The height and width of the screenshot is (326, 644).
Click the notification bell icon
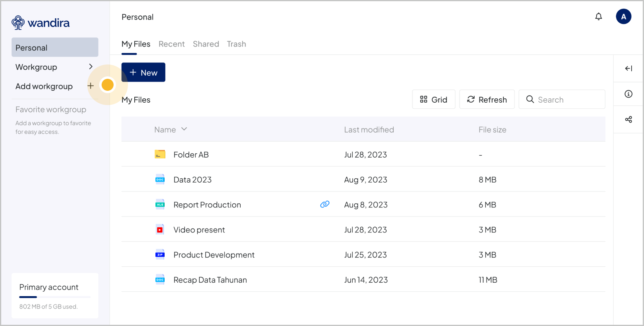coord(599,17)
